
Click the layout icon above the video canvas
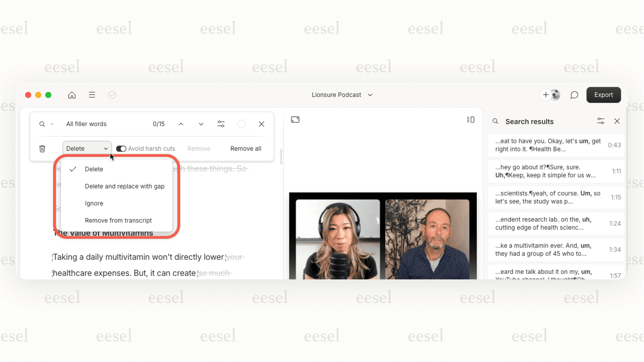click(x=471, y=119)
